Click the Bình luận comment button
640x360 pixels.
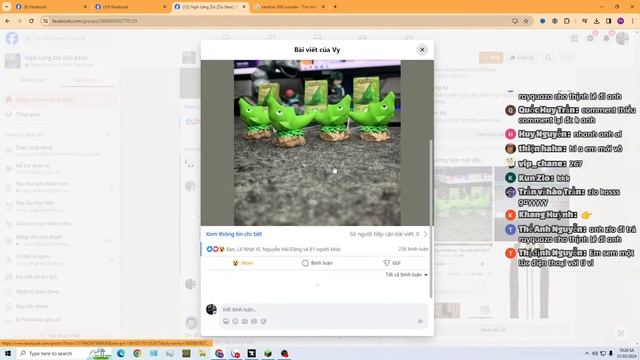coord(317,263)
